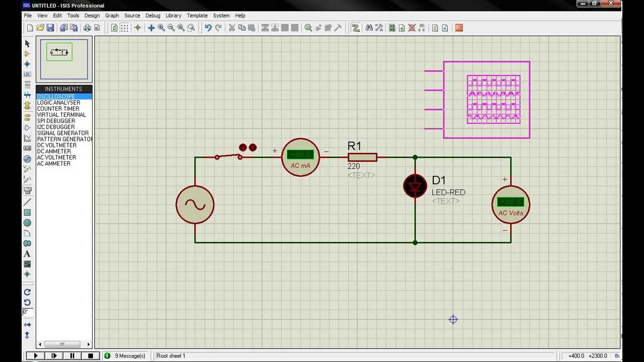Run electrical rules check

445,28
